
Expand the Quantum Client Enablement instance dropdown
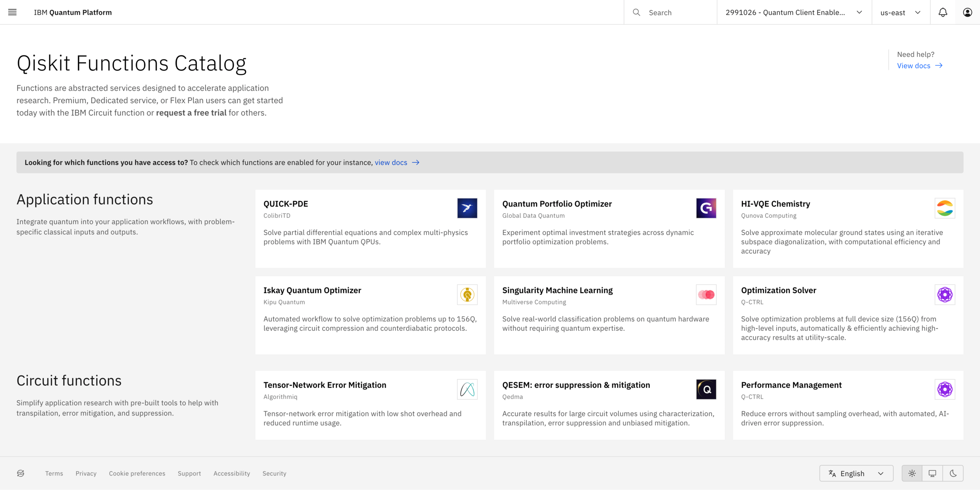click(794, 12)
